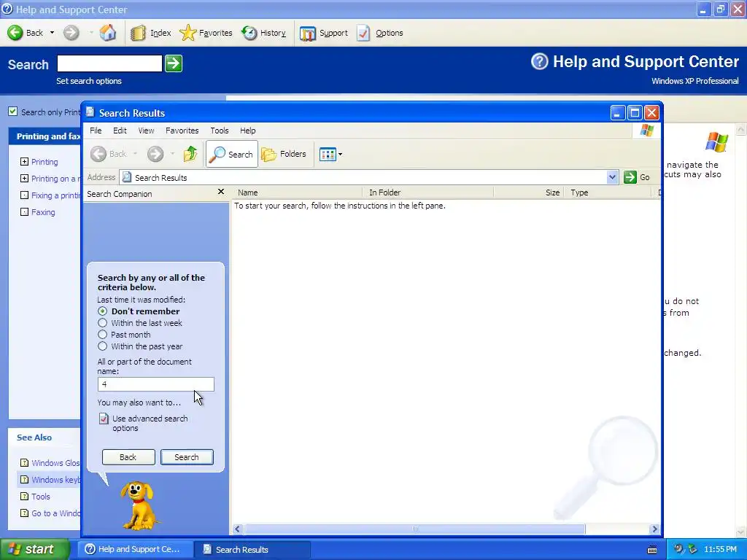Open Go to a Windows newsgroup link
The height and width of the screenshot is (560, 747).
pos(55,513)
